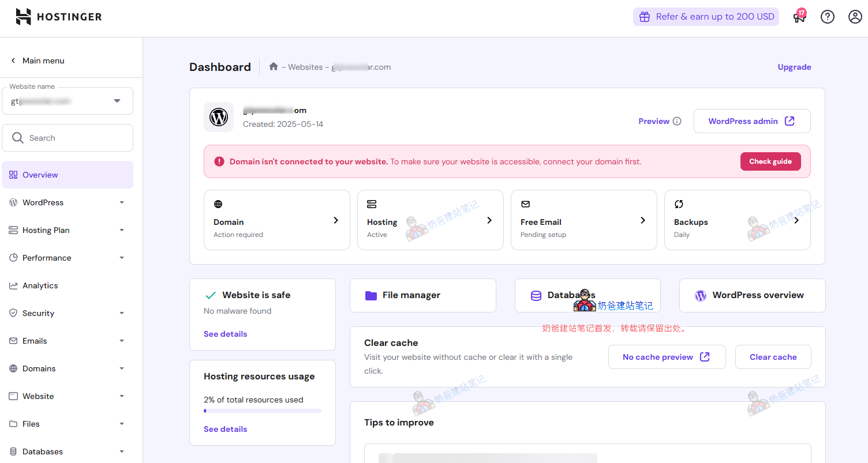Click the WordPress logo site icon
Viewport: 868px width, 463px height.
click(219, 117)
